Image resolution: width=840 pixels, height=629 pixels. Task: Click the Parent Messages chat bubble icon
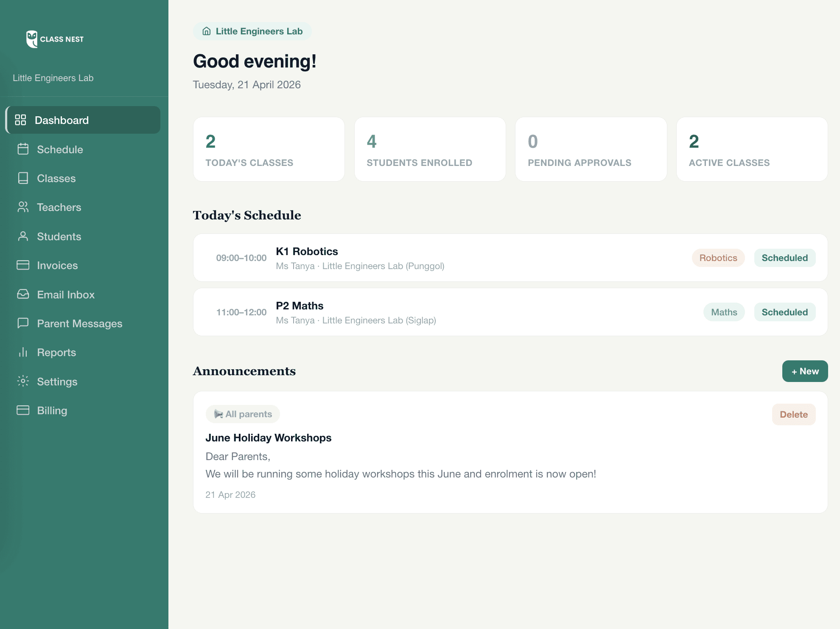(22, 323)
